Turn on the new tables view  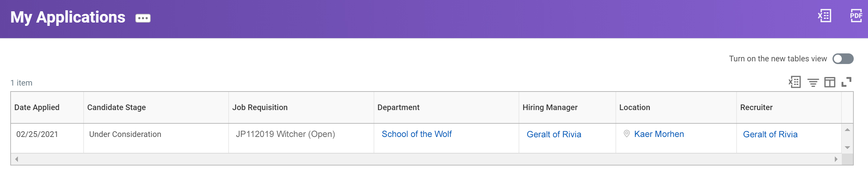point(843,59)
